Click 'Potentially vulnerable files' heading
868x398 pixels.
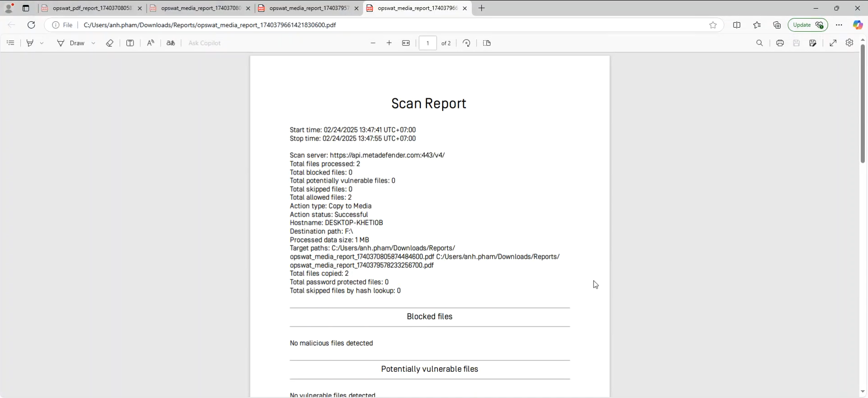(x=430, y=369)
